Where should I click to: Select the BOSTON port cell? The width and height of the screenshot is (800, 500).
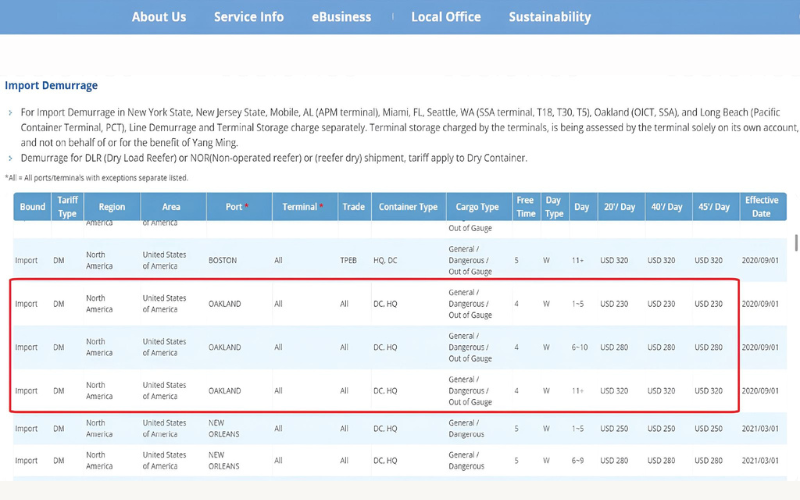222,261
